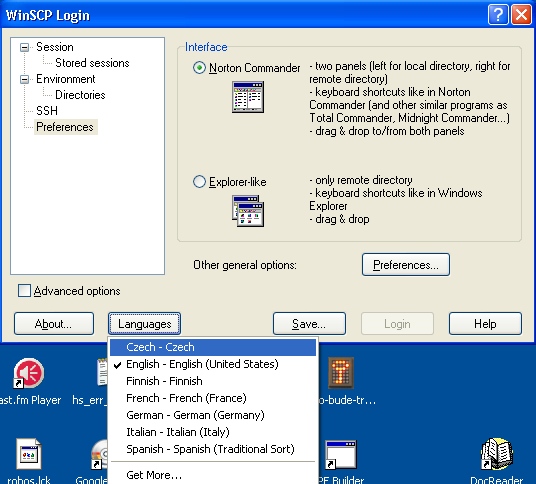Choose French (France) language
This screenshot has width=536, height=484.
point(213,398)
